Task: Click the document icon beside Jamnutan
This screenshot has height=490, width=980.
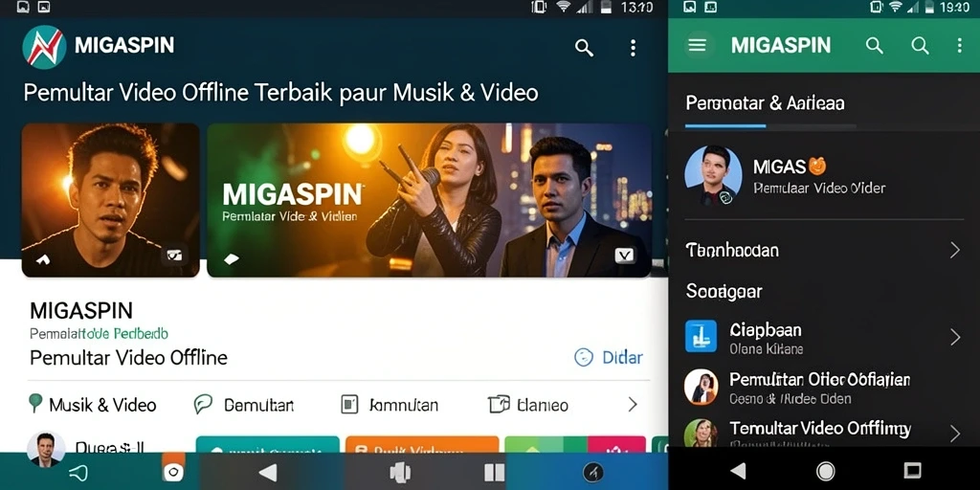Action: click(349, 405)
